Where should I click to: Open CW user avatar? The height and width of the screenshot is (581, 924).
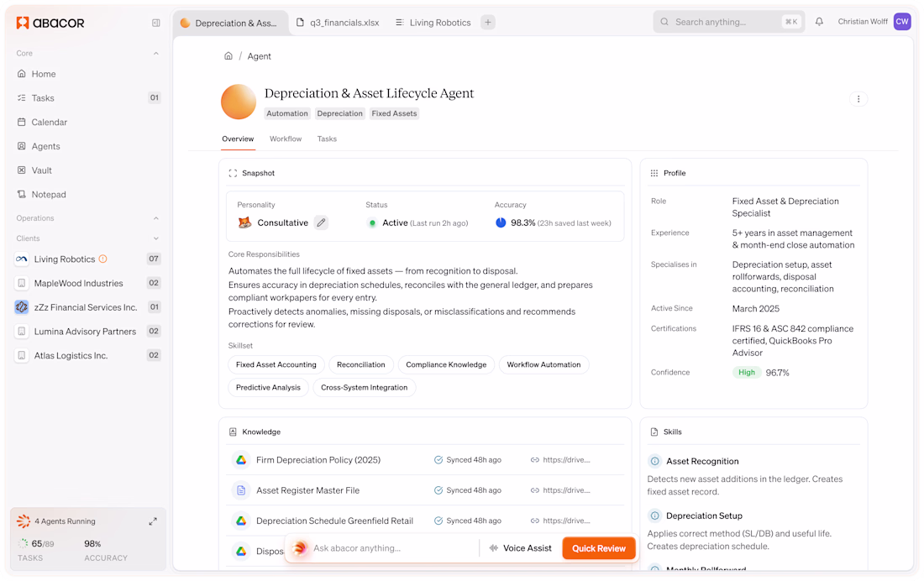point(902,22)
